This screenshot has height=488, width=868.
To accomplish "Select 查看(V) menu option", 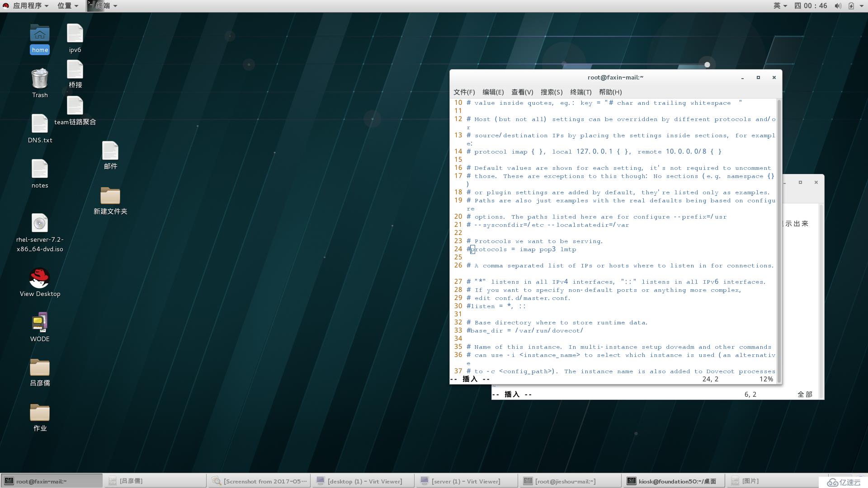I will [x=520, y=92].
